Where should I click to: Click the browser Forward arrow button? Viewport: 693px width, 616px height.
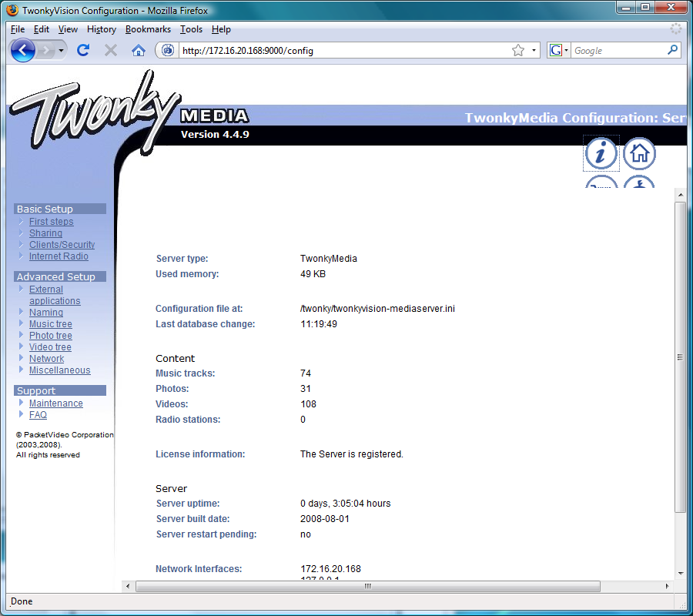45,50
